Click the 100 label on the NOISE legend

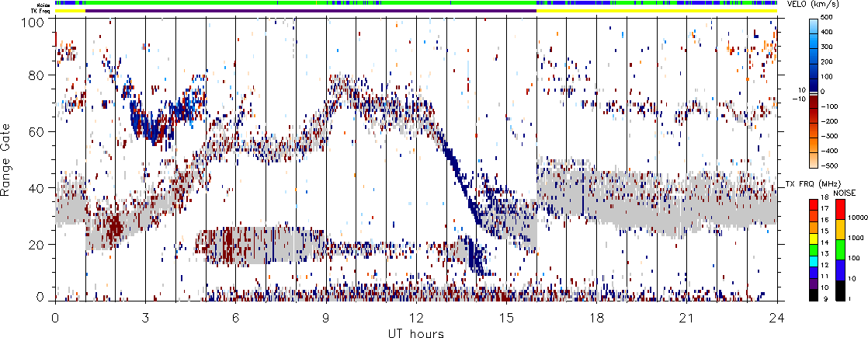pyautogui.click(x=854, y=258)
